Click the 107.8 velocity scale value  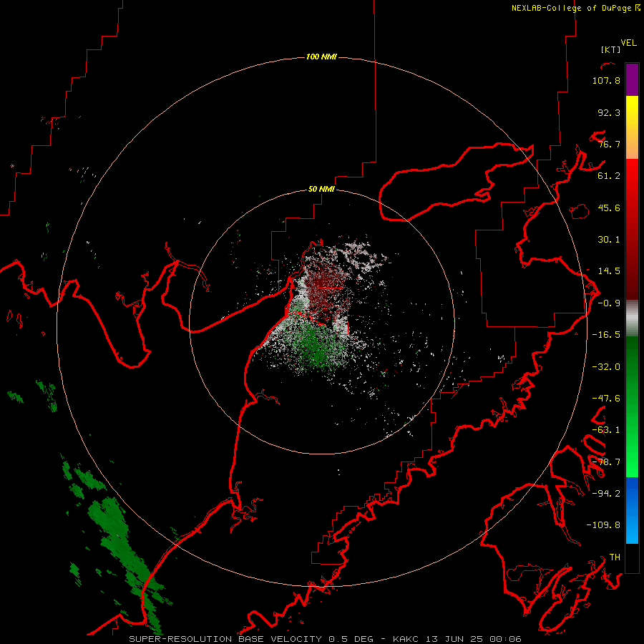pos(606,80)
